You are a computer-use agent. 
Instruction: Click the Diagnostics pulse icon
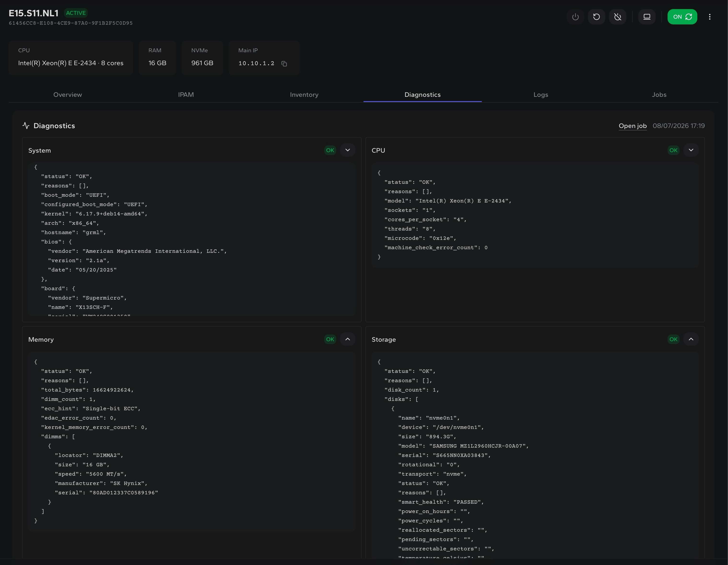click(26, 126)
